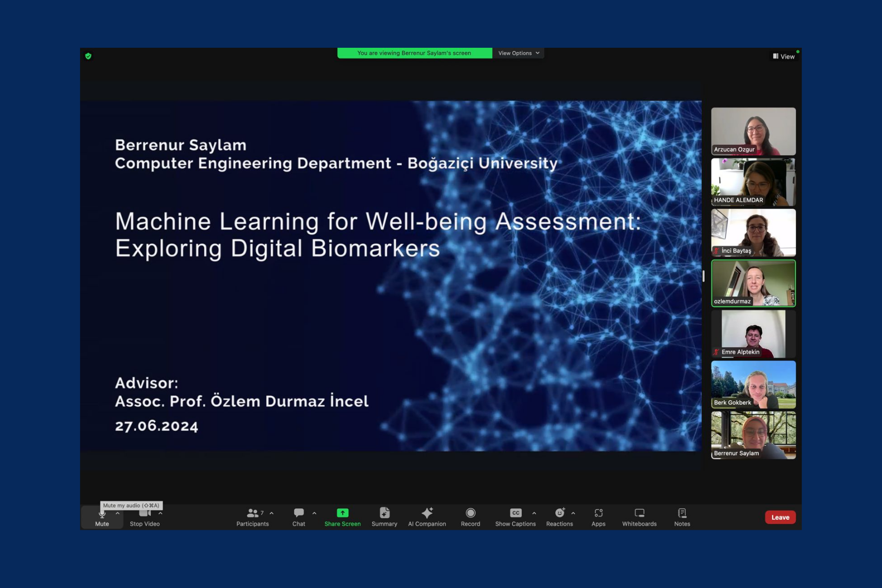Click the divider handle beside video strip
This screenshot has height=588, width=882.
[703, 276]
